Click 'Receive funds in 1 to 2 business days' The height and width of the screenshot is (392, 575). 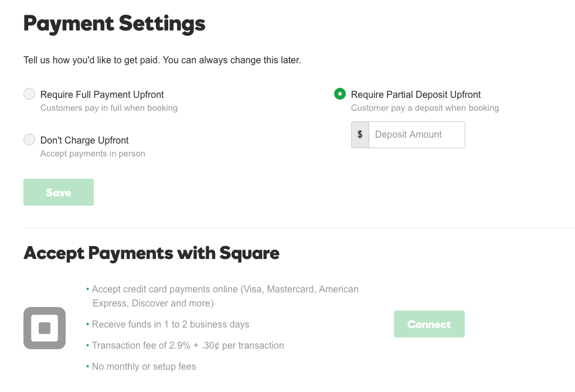pos(168,325)
